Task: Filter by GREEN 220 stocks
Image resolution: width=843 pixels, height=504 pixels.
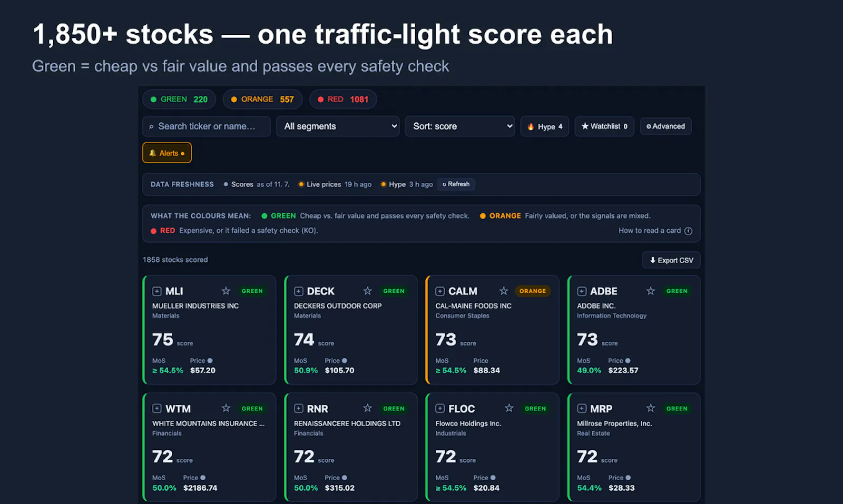Action: point(179,99)
